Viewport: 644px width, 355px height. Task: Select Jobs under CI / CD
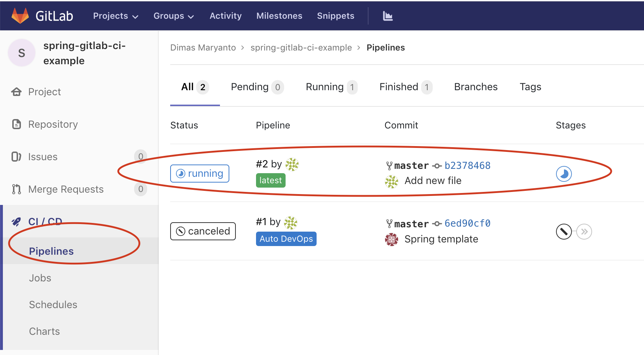pos(40,278)
